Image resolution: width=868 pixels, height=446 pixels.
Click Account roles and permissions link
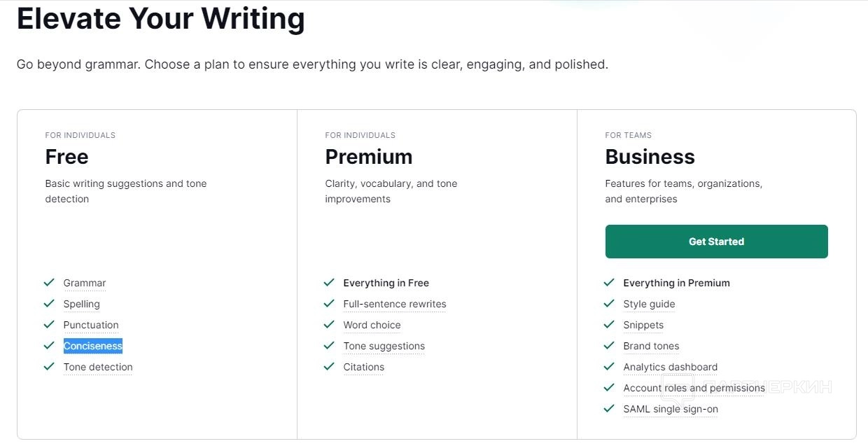694,388
